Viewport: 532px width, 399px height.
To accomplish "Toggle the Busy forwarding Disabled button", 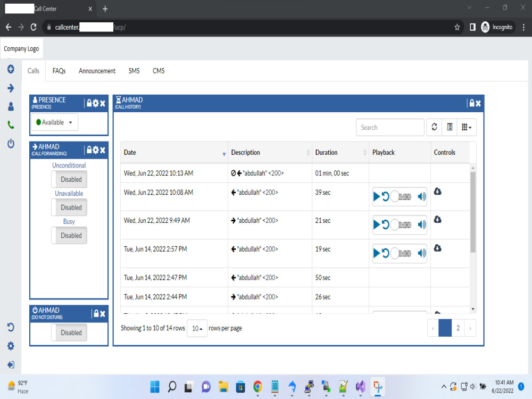I will tap(69, 235).
